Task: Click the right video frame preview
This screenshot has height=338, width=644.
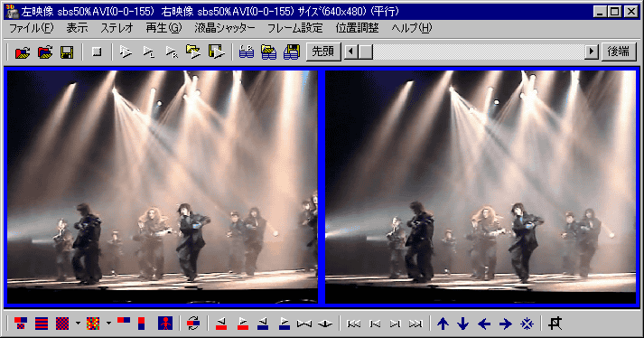Action: [x=481, y=187]
